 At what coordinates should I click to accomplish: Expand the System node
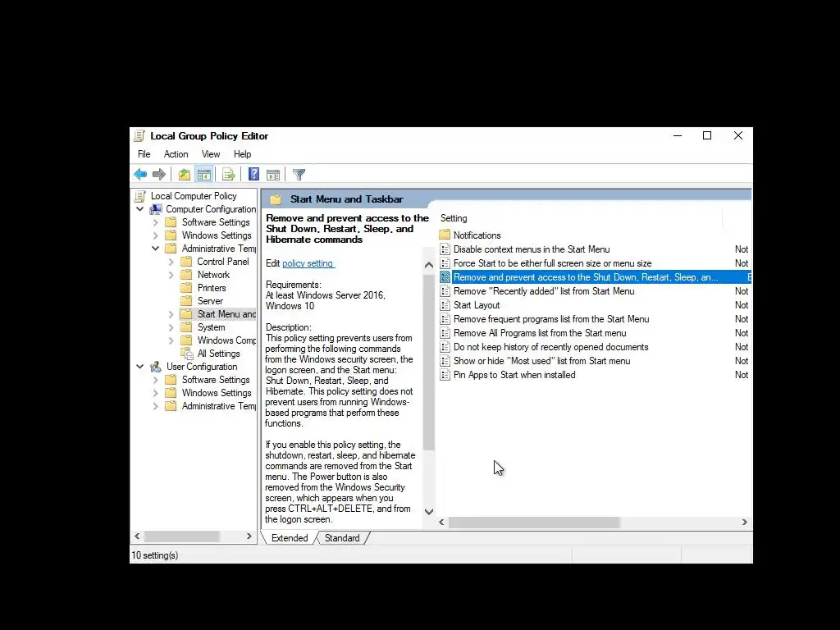[x=171, y=327]
